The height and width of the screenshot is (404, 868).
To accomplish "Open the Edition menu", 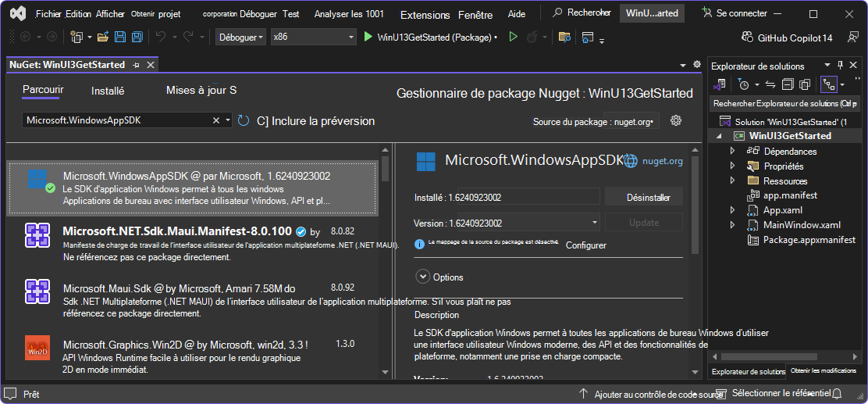I will coord(77,14).
